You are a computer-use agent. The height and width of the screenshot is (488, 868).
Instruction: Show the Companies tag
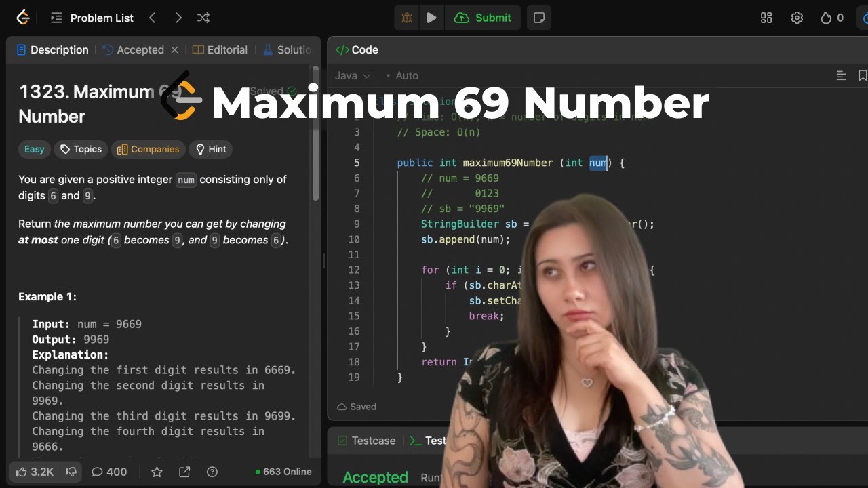tap(148, 149)
